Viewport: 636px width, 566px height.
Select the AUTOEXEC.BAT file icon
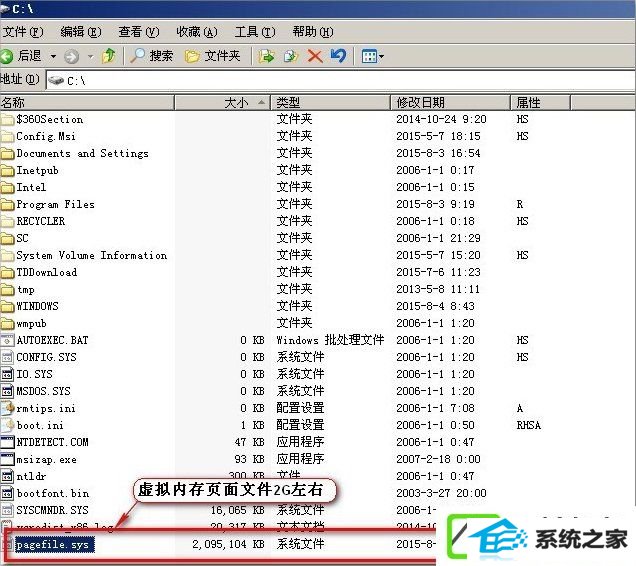pyautogui.click(x=7, y=340)
